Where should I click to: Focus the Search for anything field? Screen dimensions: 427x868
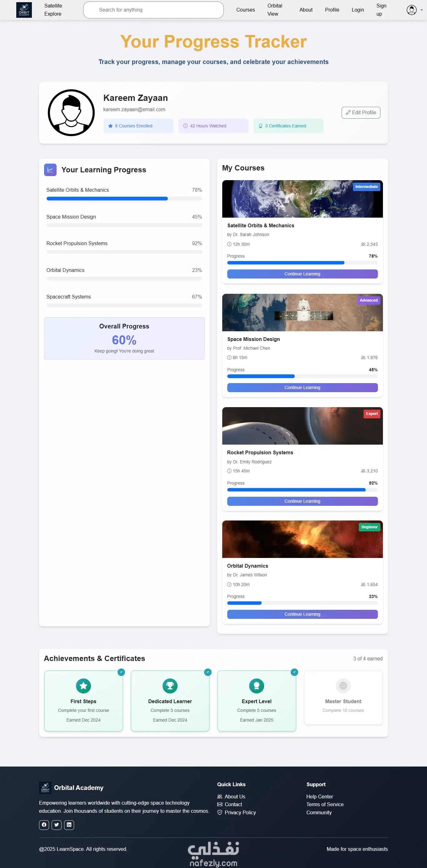[153, 10]
